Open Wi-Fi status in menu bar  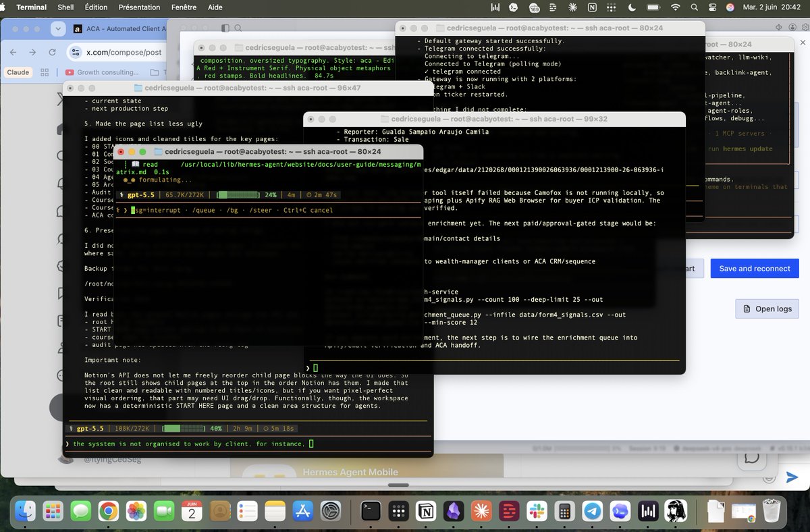point(676,7)
